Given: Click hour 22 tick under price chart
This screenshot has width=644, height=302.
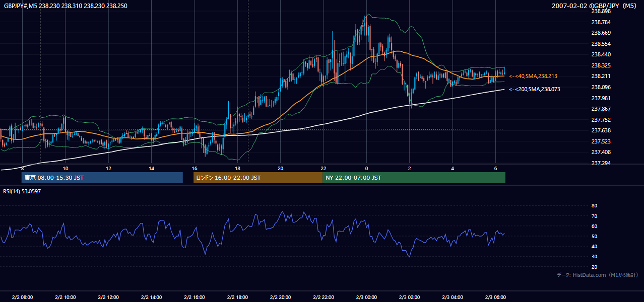Looking at the screenshot, I should pos(324,168).
